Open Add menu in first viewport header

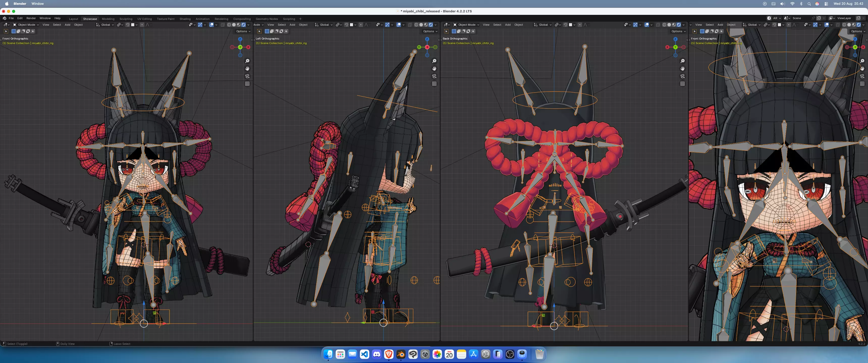(67, 25)
